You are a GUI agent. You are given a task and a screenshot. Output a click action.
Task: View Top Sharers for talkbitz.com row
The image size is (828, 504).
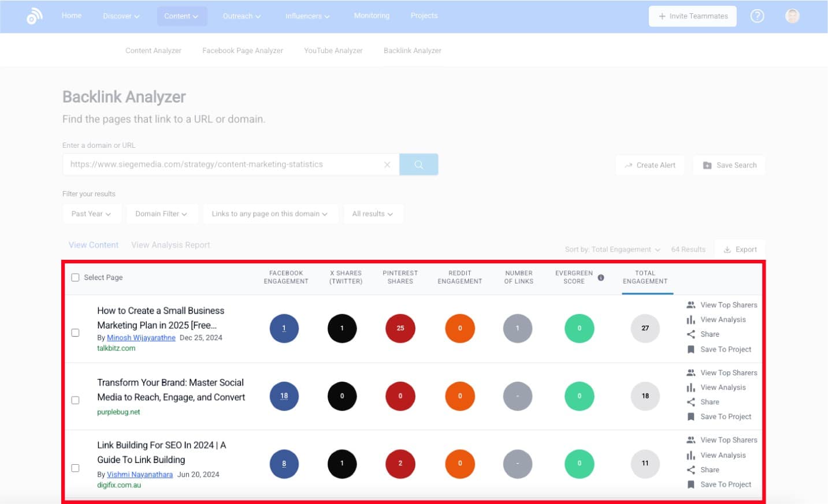point(722,305)
